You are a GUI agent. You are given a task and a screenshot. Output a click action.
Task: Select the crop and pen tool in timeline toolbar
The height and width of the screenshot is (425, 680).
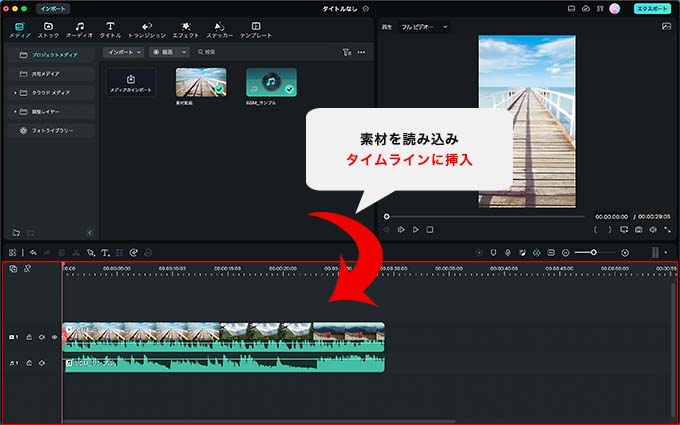pyautogui.click(x=90, y=253)
